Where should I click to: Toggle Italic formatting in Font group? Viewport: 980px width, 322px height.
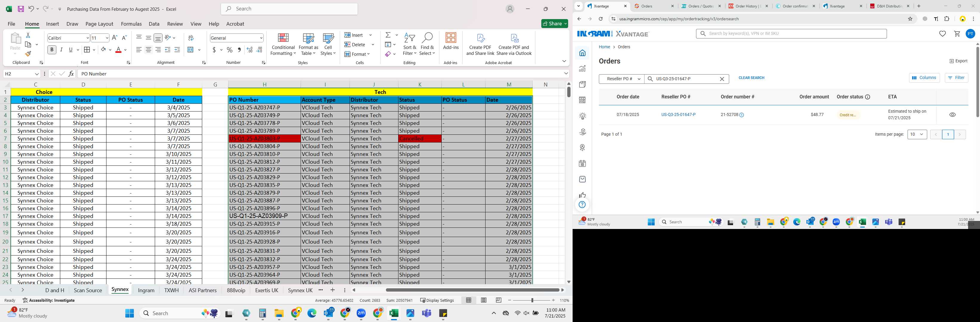pos(61,50)
